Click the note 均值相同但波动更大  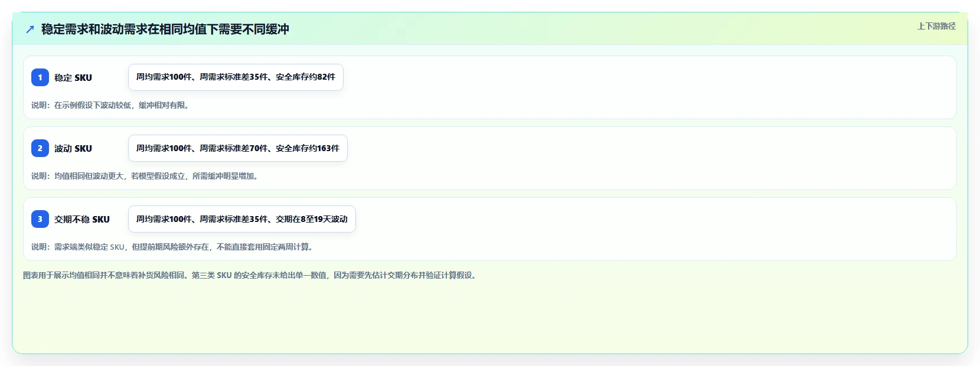(x=145, y=176)
